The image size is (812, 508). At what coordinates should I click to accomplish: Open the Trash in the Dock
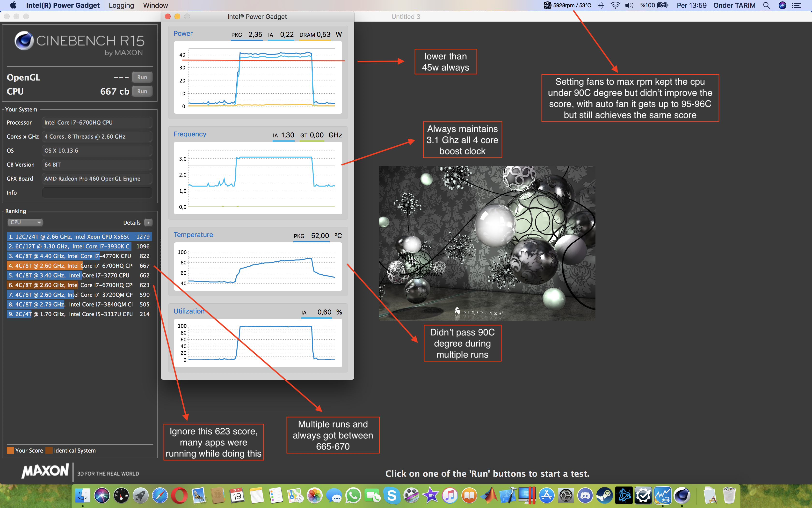click(x=729, y=496)
